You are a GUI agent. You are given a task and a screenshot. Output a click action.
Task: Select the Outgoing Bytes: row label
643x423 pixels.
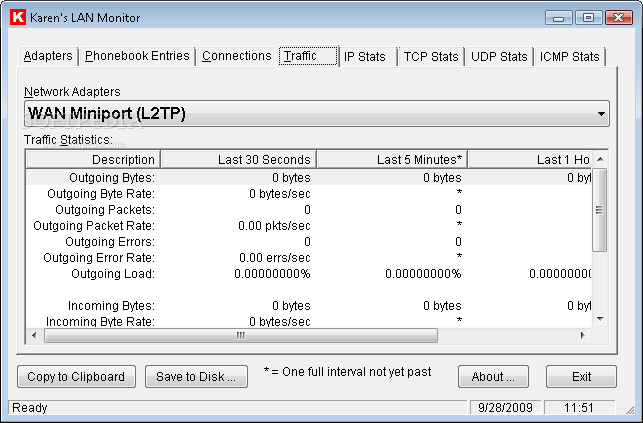[112, 178]
